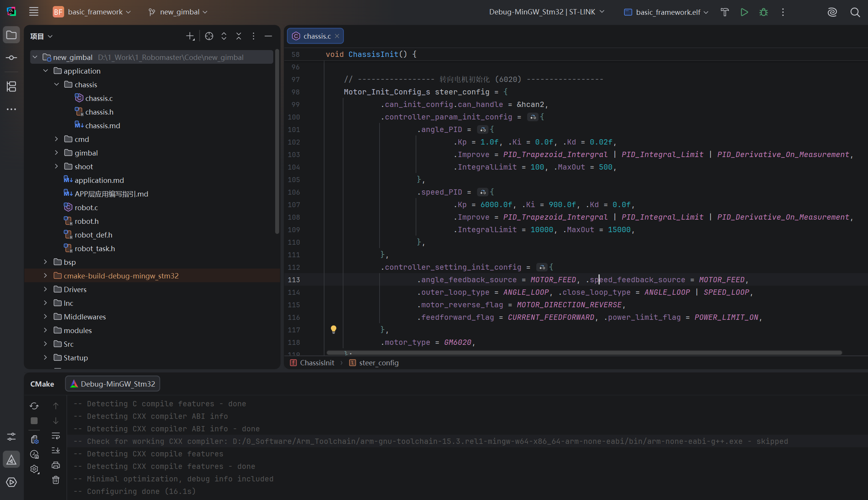The width and height of the screenshot is (868, 500).
Task: Open the Commit tool window icon
Action: 11,58
